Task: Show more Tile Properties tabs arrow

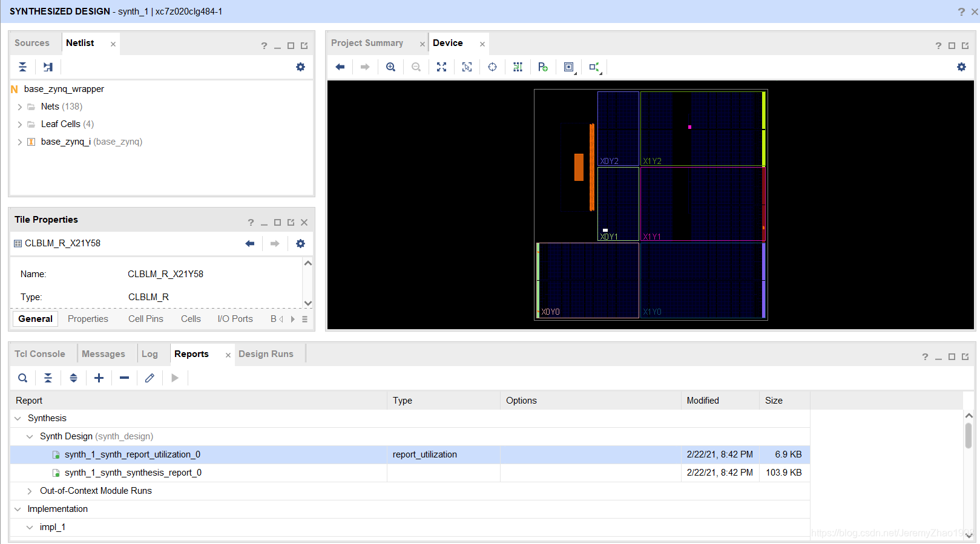Action: pyautogui.click(x=293, y=320)
